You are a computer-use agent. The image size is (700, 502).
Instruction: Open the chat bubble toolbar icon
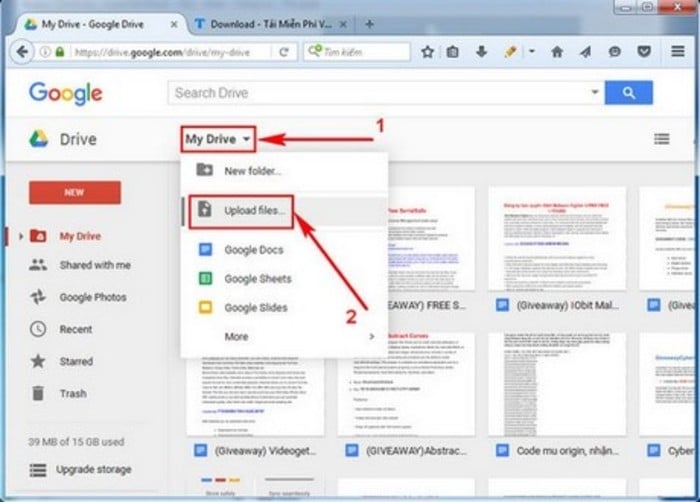click(x=615, y=52)
